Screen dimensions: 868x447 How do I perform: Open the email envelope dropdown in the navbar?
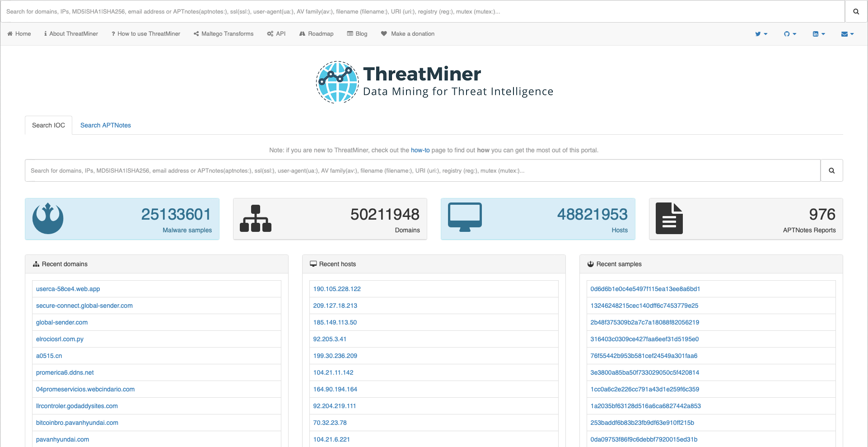847,34
